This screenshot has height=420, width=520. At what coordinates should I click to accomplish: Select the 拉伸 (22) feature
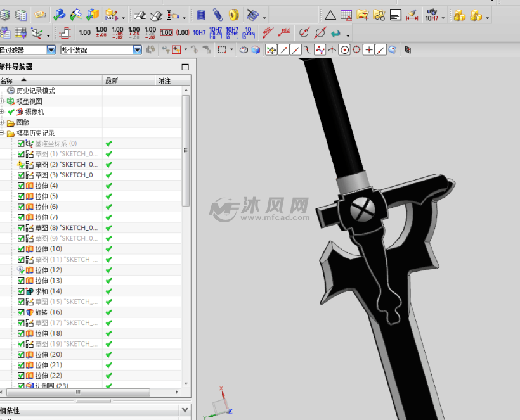(48, 376)
